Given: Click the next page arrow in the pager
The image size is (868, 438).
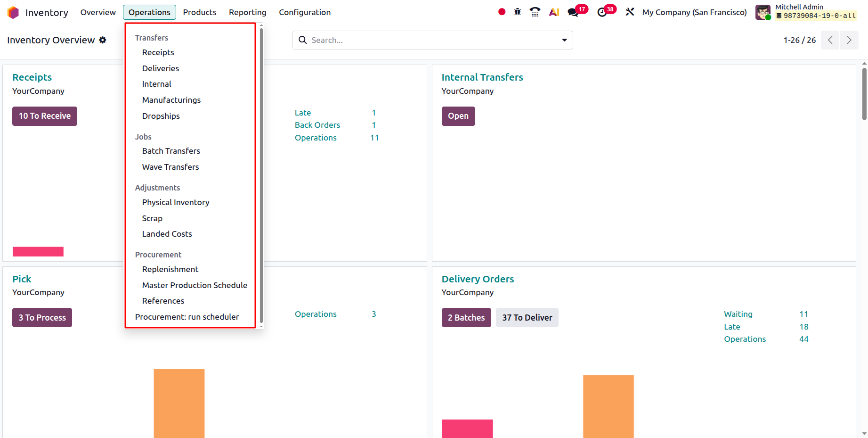Looking at the screenshot, I should [x=849, y=40].
